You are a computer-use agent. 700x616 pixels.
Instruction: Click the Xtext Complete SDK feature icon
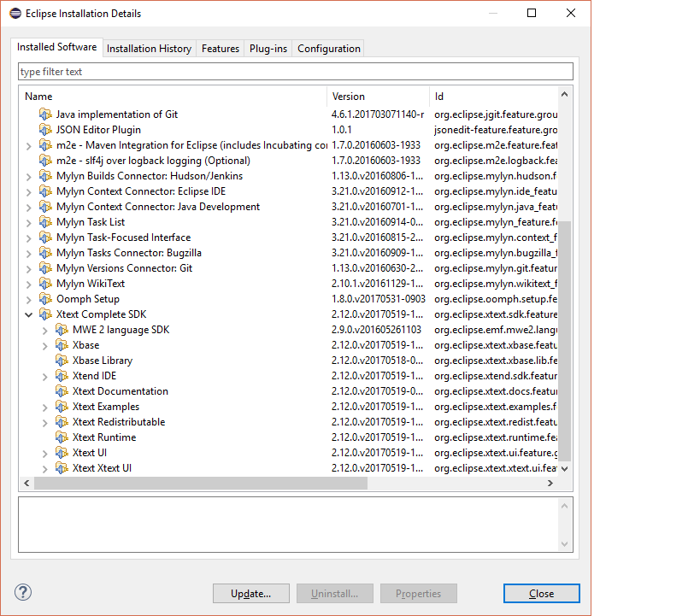point(45,314)
